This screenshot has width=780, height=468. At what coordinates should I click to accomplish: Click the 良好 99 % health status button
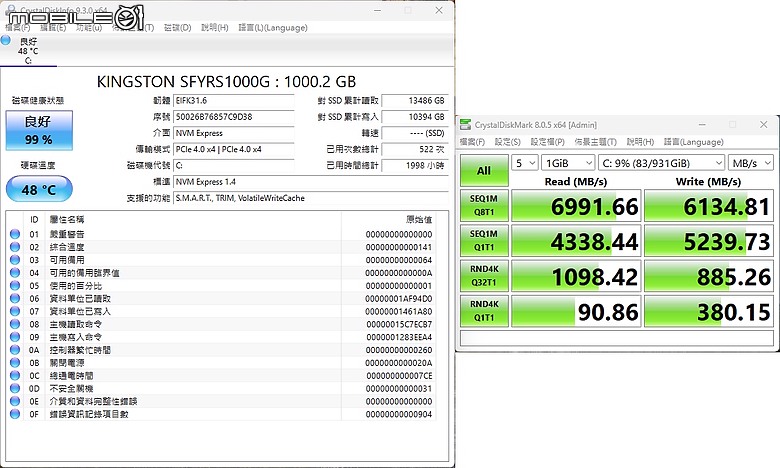[x=39, y=130]
